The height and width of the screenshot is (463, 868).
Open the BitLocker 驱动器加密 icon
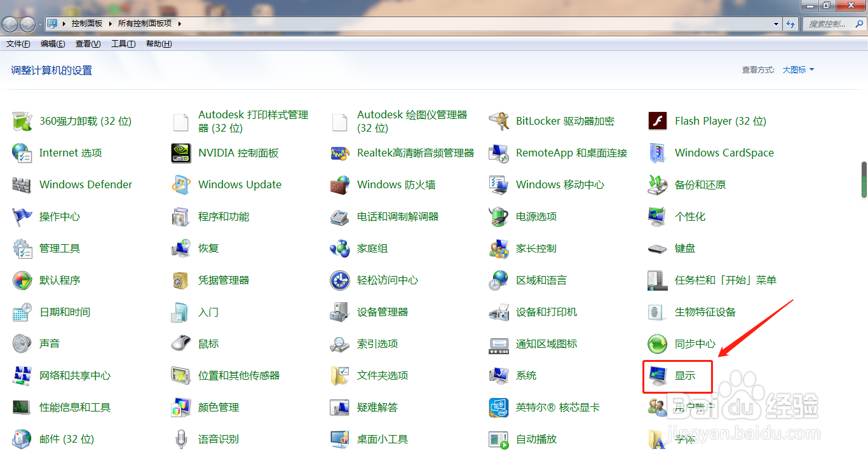click(499, 121)
